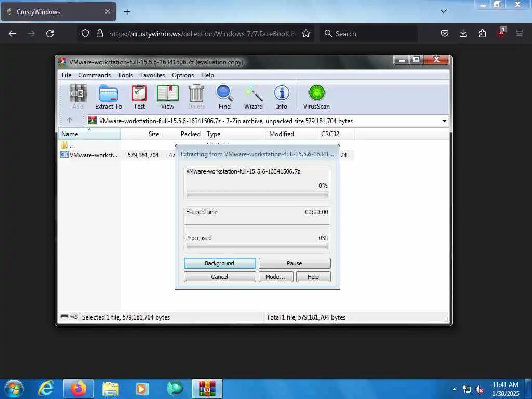
Task: Click the Background button
Action: 220,263
